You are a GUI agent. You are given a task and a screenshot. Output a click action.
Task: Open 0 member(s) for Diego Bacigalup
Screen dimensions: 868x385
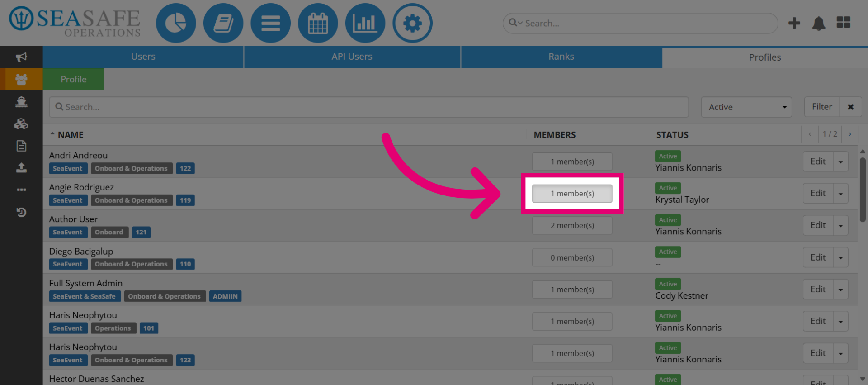572,257
